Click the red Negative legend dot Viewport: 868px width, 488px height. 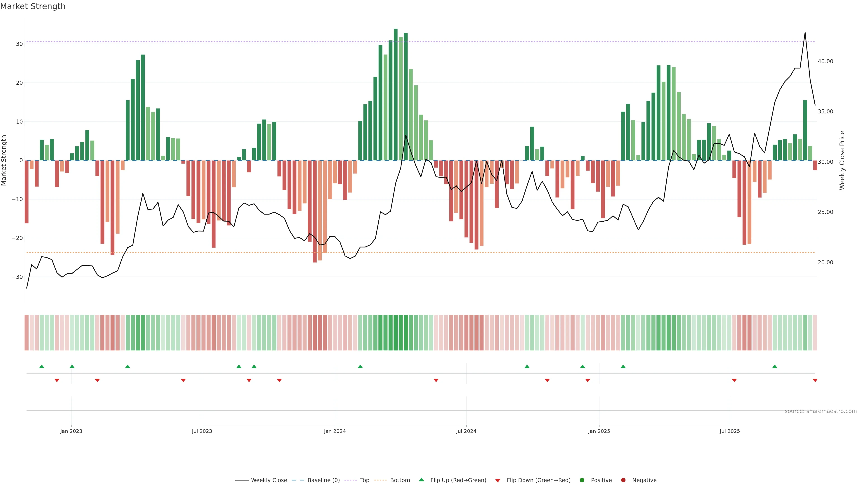click(x=623, y=480)
